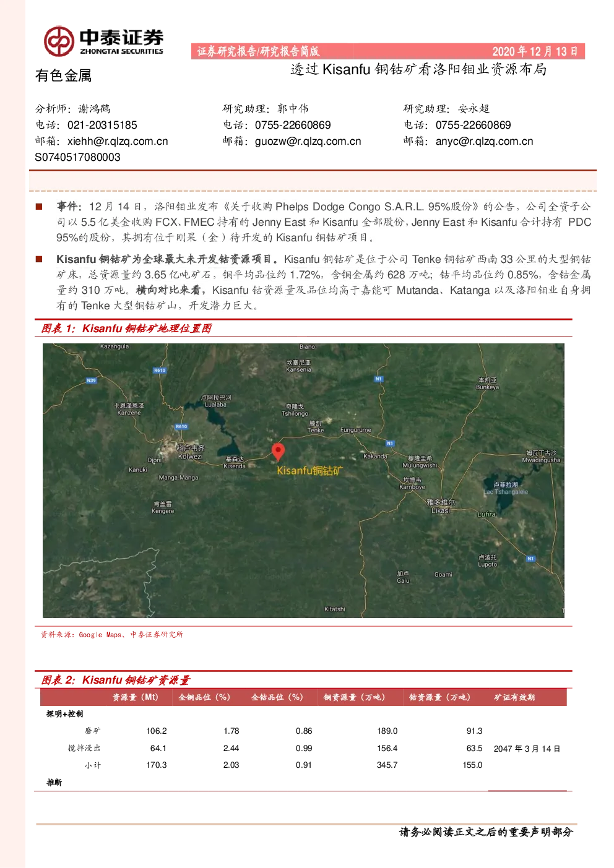The height and width of the screenshot is (868, 614).
Task: Click the 小计 row label
Action: [92, 765]
